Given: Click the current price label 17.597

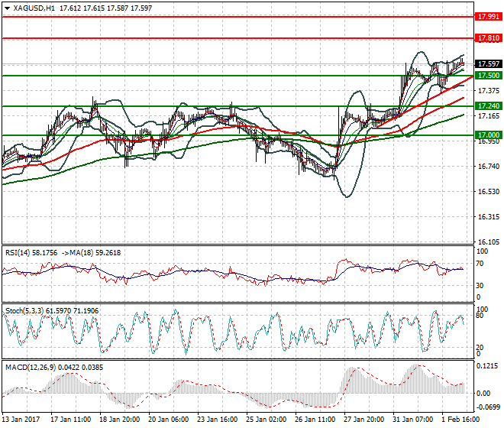Looking at the screenshot, I should (x=488, y=64).
